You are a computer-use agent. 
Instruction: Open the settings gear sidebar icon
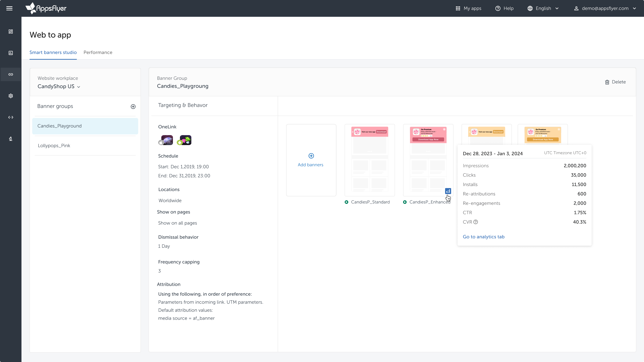pyautogui.click(x=11, y=96)
